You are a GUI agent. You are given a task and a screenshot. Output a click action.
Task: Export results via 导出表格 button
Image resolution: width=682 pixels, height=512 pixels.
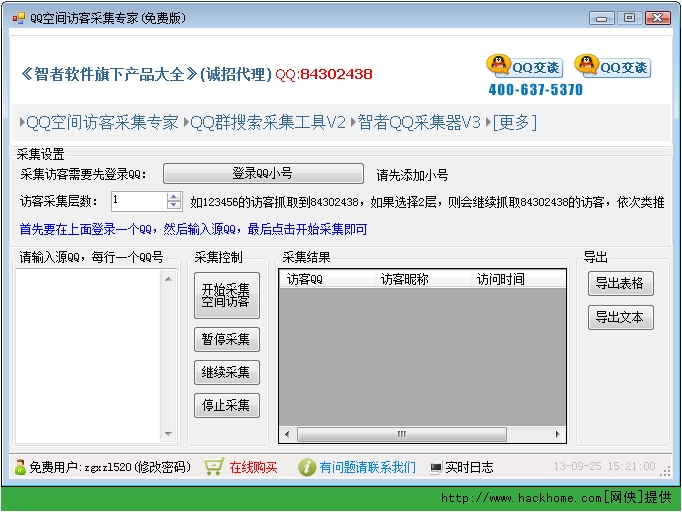coord(620,283)
